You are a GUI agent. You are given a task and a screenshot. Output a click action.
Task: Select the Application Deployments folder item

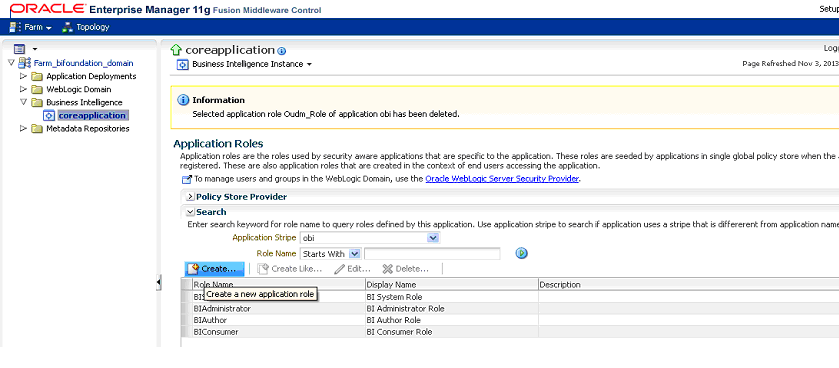(x=91, y=76)
